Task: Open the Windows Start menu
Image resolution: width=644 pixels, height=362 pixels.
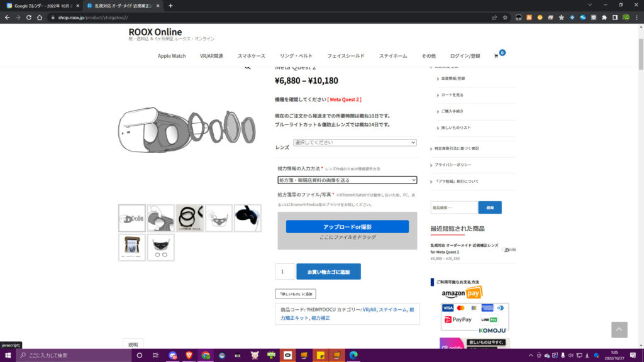Action: [8, 356]
